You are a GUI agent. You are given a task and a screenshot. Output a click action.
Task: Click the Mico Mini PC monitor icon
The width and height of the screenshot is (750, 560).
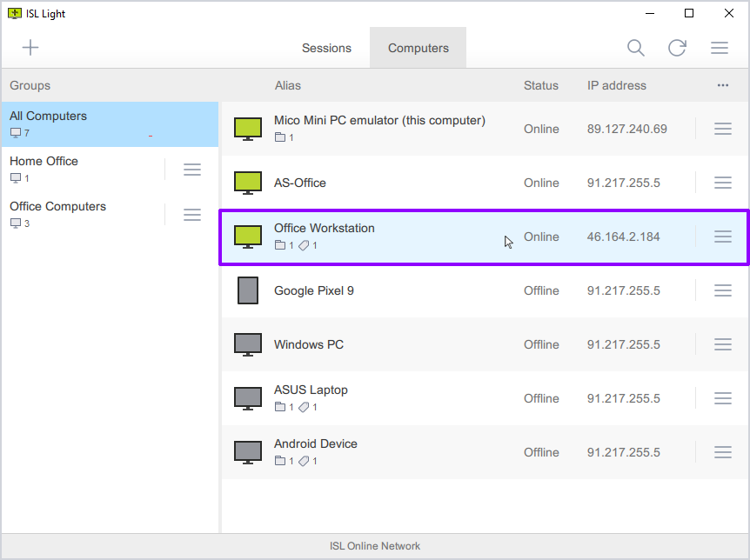point(248,129)
